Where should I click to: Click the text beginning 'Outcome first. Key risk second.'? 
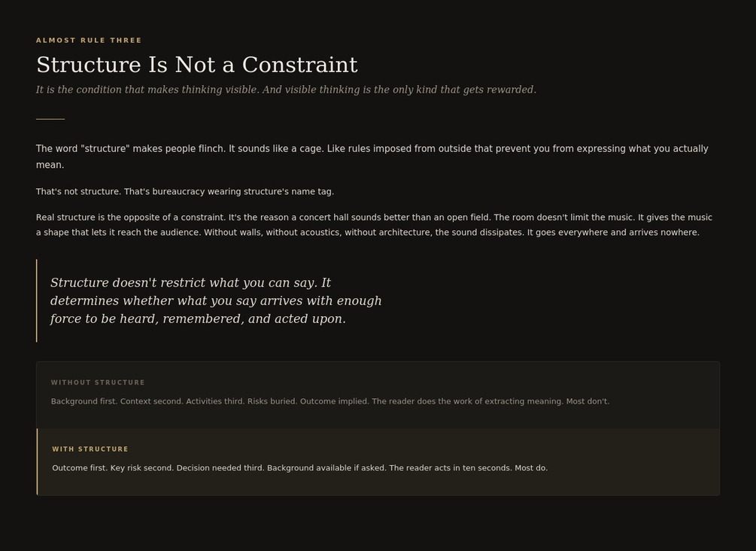point(300,468)
